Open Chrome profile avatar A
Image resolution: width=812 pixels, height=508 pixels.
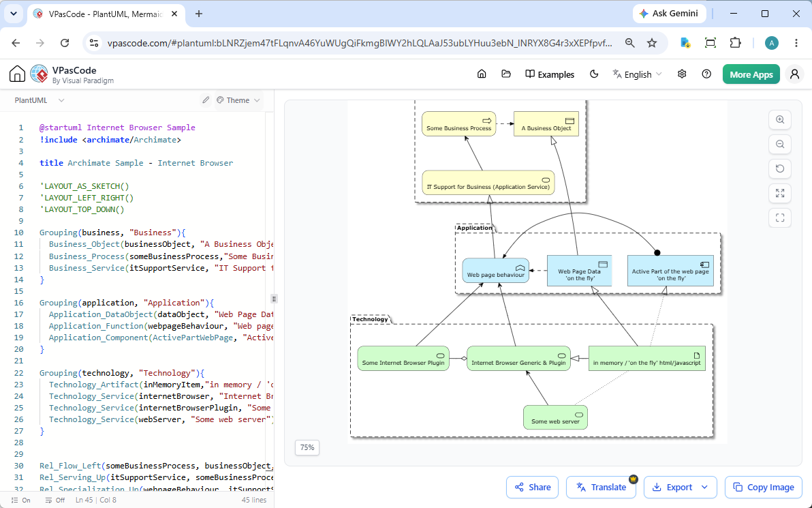772,43
